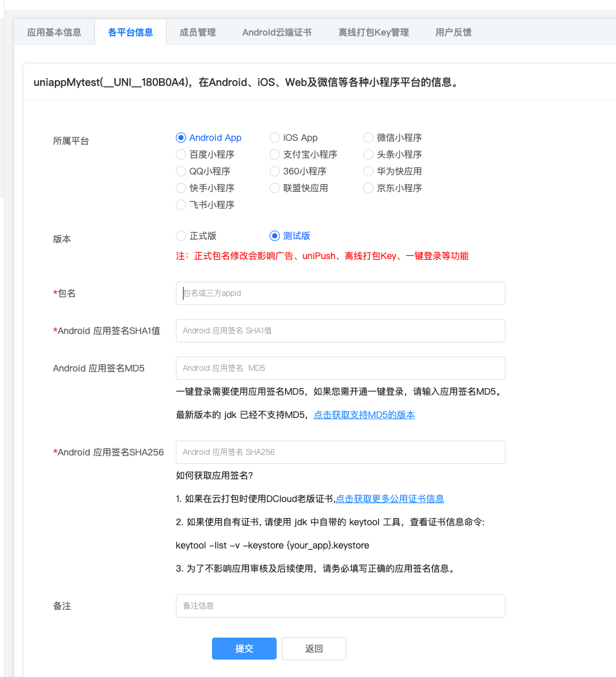Choose the 支付宝小程序 platform

coord(275,154)
